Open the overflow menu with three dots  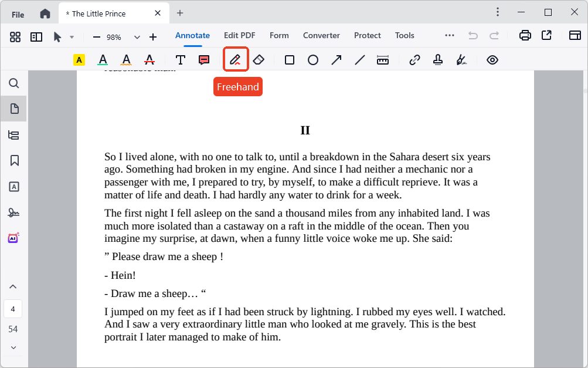(449, 35)
